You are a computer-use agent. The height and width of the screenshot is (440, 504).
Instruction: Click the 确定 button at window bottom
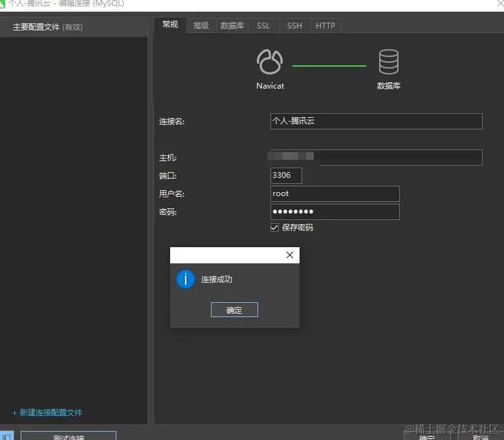427,437
